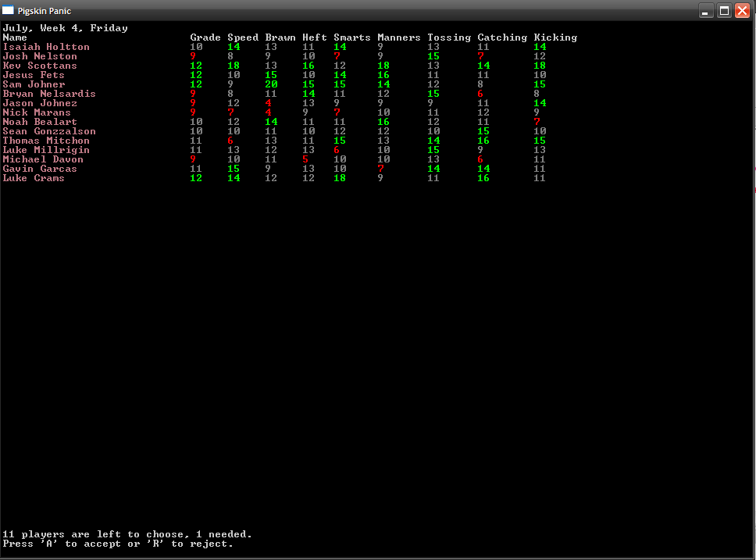Viewport: 756px width, 560px height.
Task: Click the Pigskin Panic title bar text
Action: 45,11
